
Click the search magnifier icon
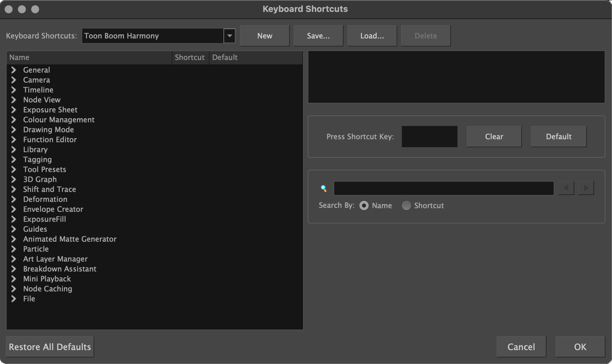pyautogui.click(x=324, y=189)
